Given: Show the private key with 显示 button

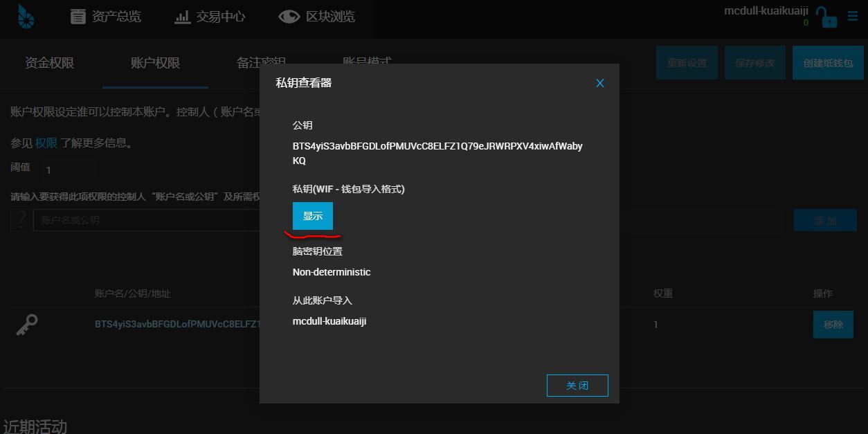Looking at the screenshot, I should tap(312, 215).
